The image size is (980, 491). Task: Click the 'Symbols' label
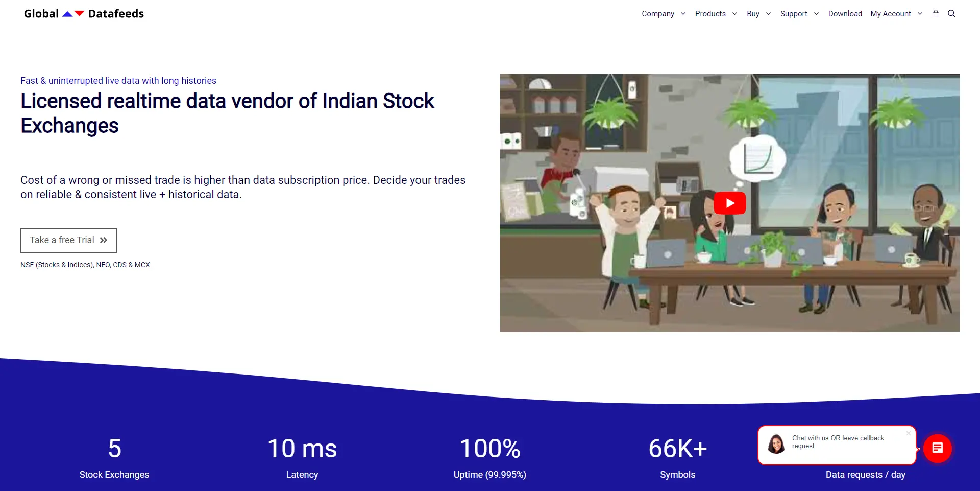coord(678,475)
